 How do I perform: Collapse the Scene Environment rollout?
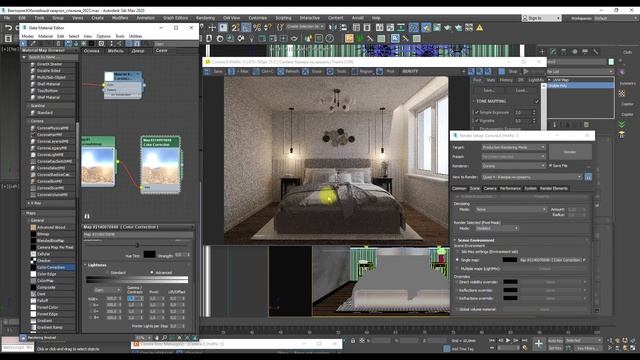pyautogui.click(x=476, y=240)
